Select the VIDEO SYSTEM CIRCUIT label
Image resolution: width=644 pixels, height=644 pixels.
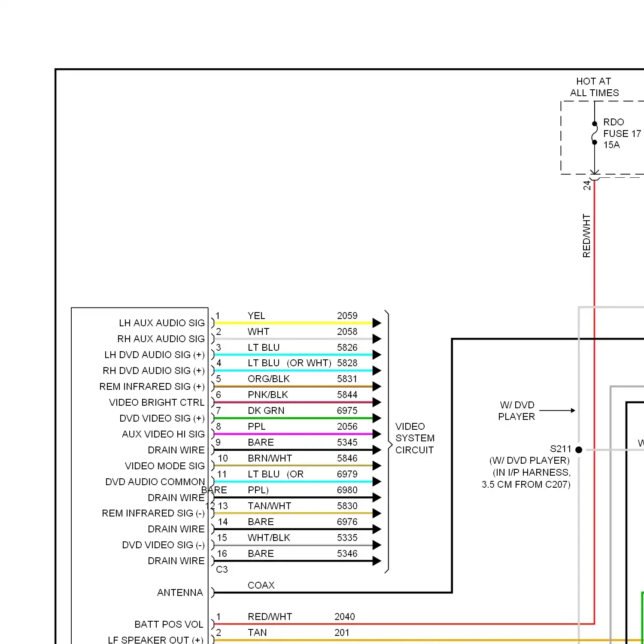(x=415, y=438)
